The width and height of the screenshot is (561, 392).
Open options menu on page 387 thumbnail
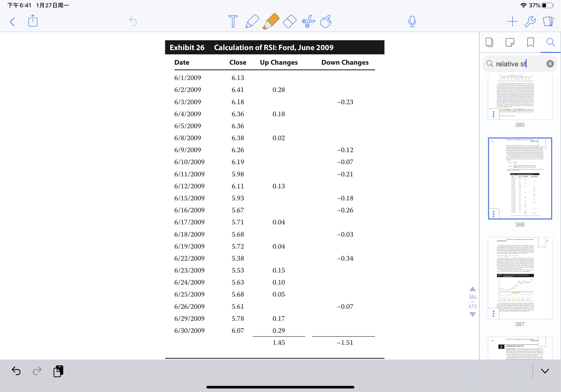pos(493,314)
